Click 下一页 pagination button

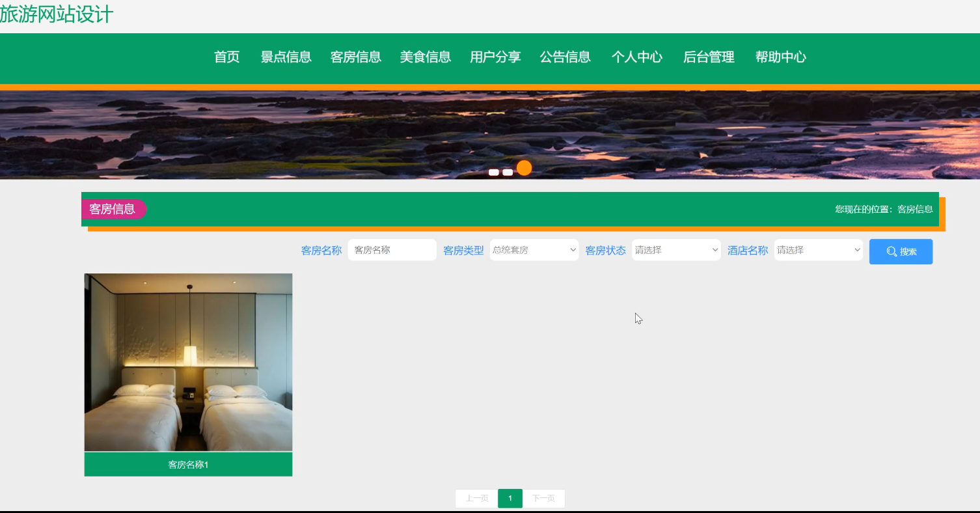543,499
